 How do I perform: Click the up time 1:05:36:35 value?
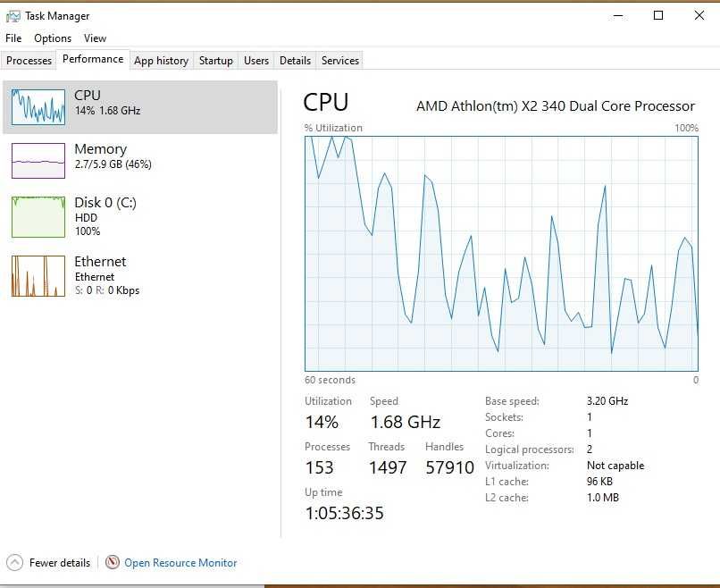[x=345, y=513]
